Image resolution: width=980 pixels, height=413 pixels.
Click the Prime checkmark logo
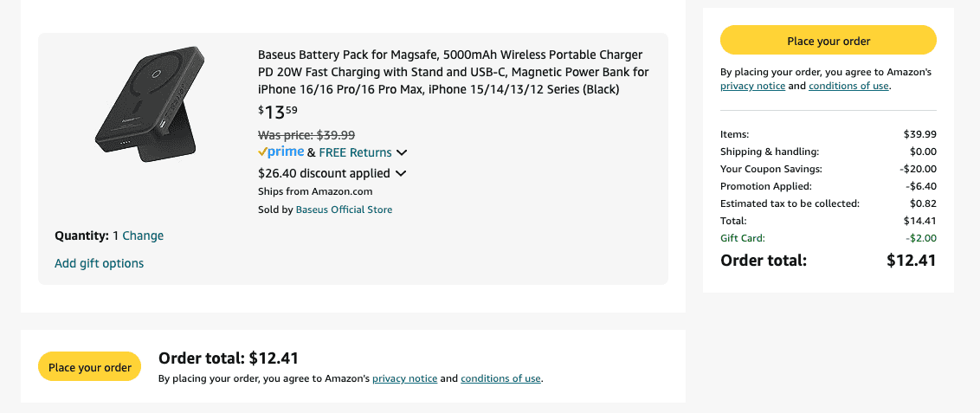pos(281,152)
